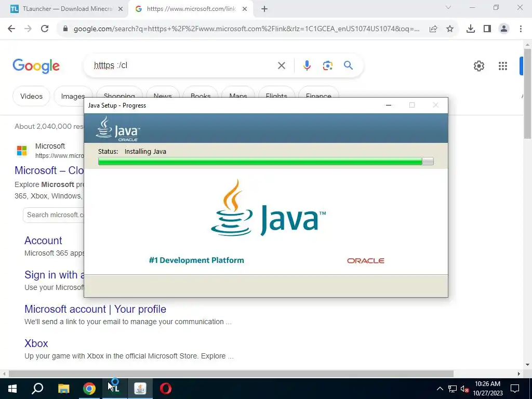Show hidden system tray icons
This screenshot has width=532, height=399.
440,389
